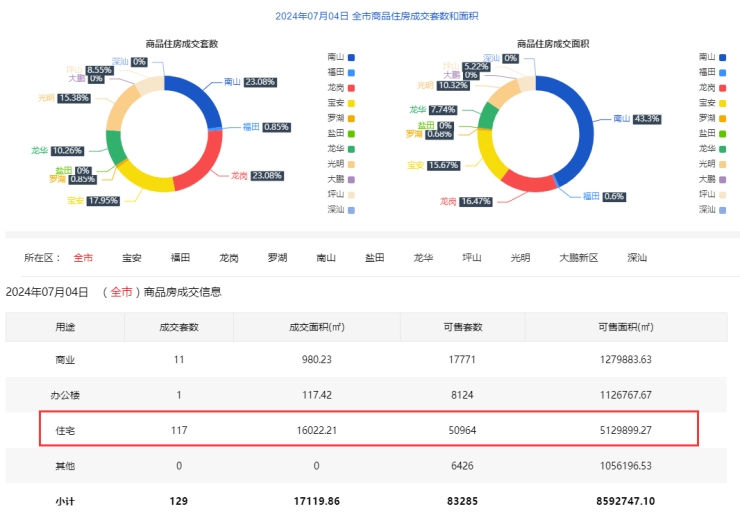Viewport: 740px width, 518px height.
Task: Open the 坪山 district filter tab
Action: [x=472, y=258]
